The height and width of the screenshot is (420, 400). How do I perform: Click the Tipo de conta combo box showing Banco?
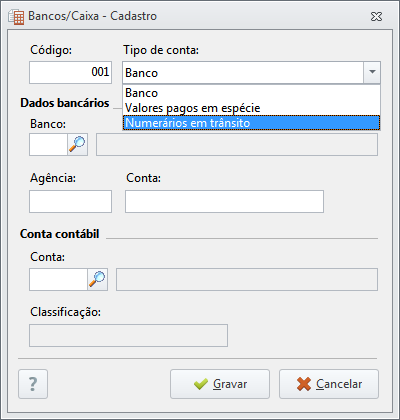click(x=251, y=72)
